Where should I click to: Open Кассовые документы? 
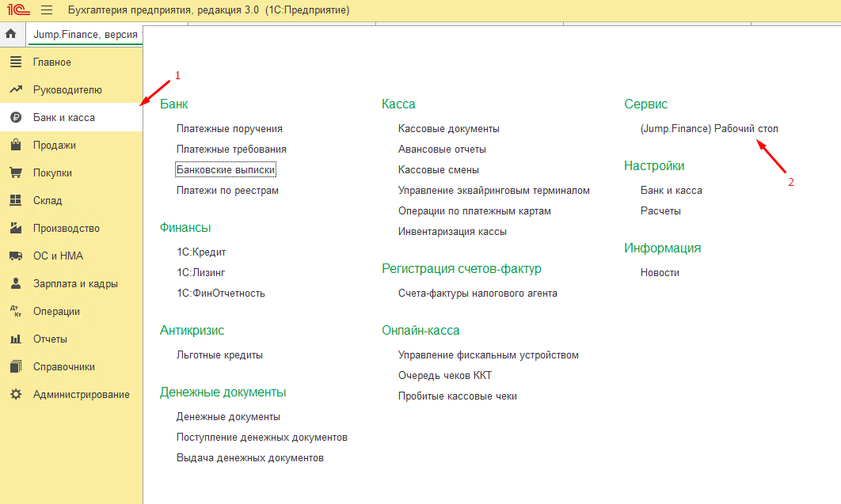coord(448,128)
